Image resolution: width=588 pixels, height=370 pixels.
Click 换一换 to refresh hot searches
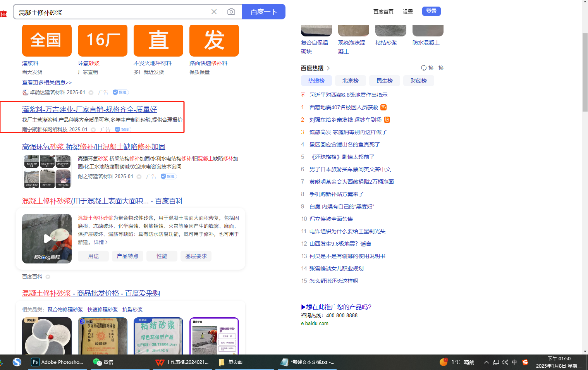click(x=436, y=68)
